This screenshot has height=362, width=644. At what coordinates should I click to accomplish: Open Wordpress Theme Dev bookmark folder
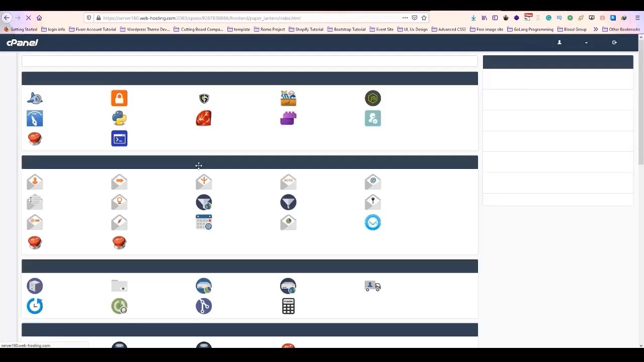[145, 29]
